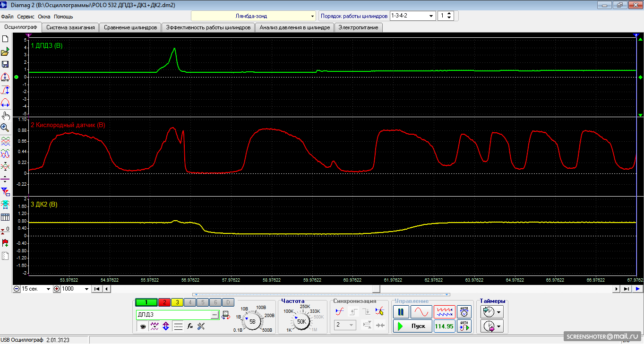Save the oscillogram with floppy icon
Image resolution: width=644 pixels, height=344 pixels.
(x=5, y=64)
